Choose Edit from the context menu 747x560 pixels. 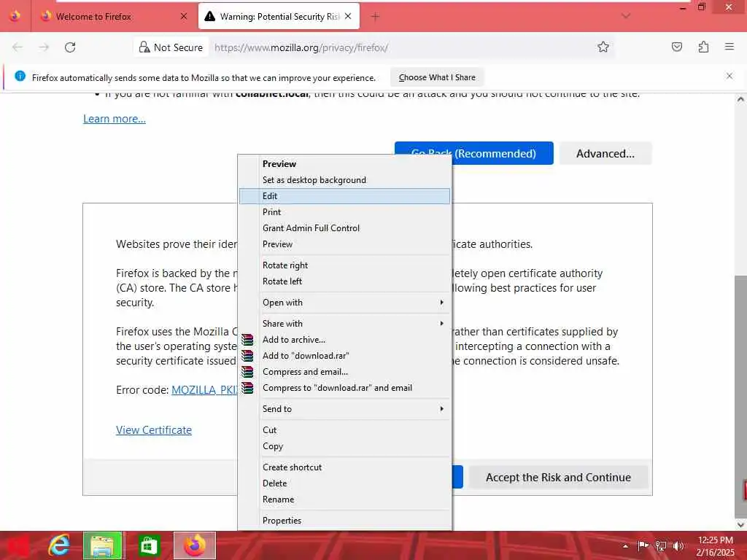click(344, 196)
